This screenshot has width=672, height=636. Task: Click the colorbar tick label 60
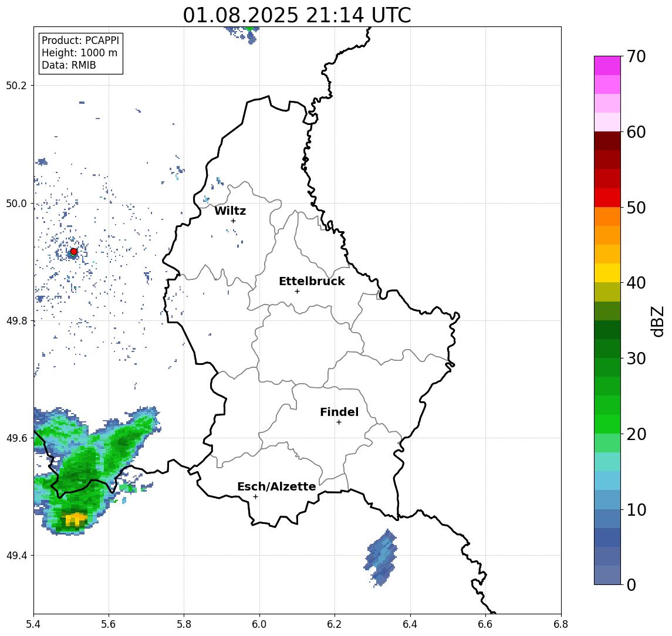636,132
